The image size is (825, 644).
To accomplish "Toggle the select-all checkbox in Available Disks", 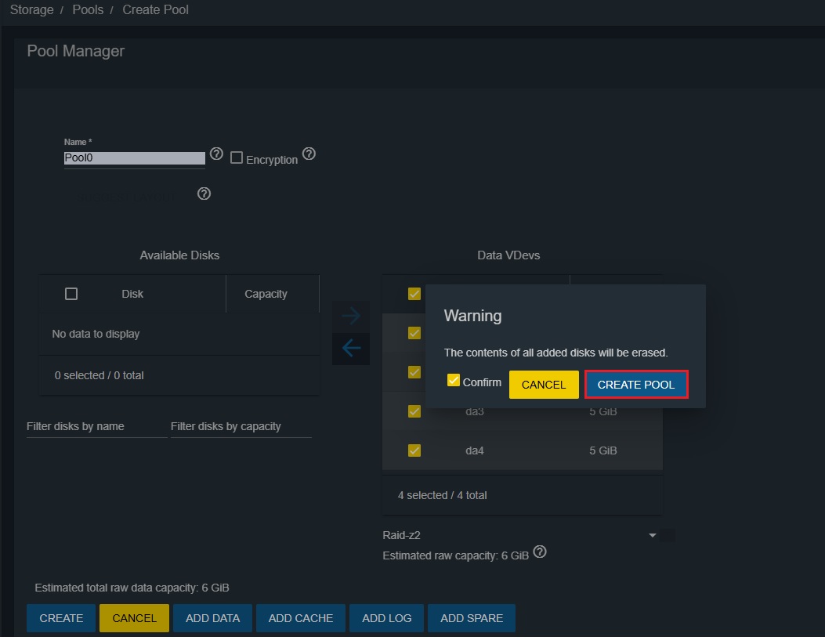I will tap(71, 294).
